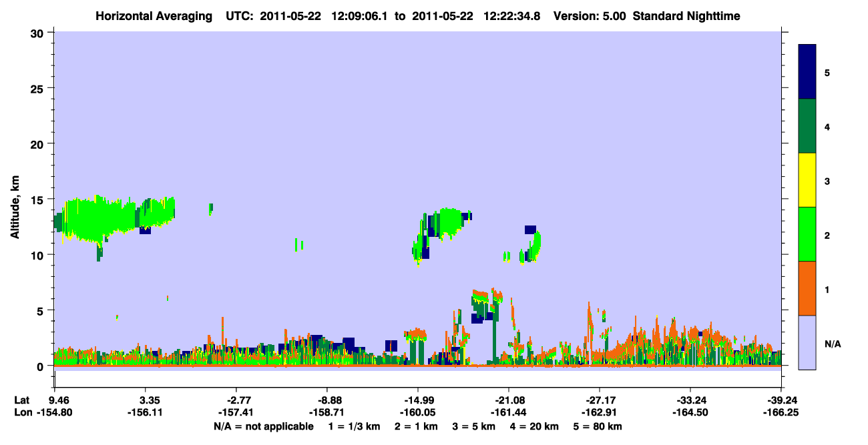Screen dimensions: 868x445
Task: Click the legend text '2 = 1 km'
Action: 417,426
